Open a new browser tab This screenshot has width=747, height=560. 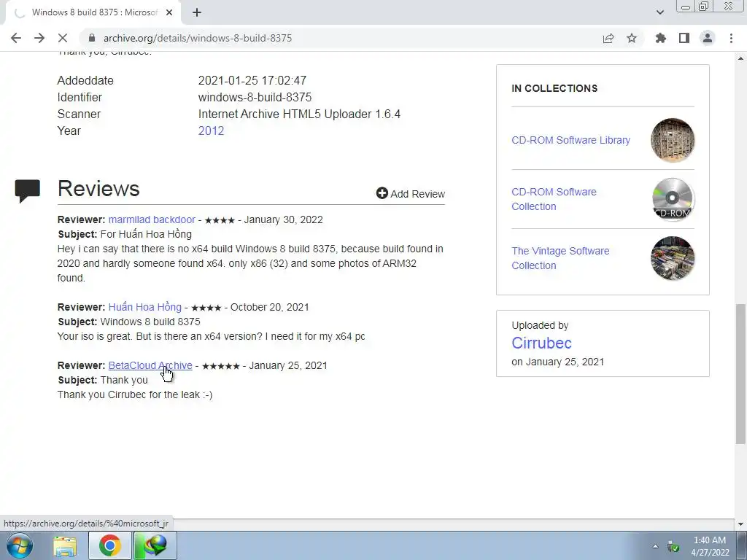(197, 12)
